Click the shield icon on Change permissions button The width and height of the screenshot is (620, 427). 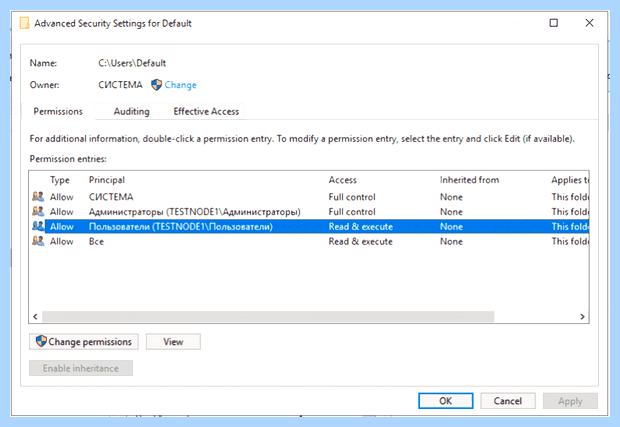pyautogui.click(x=41, y=341)
